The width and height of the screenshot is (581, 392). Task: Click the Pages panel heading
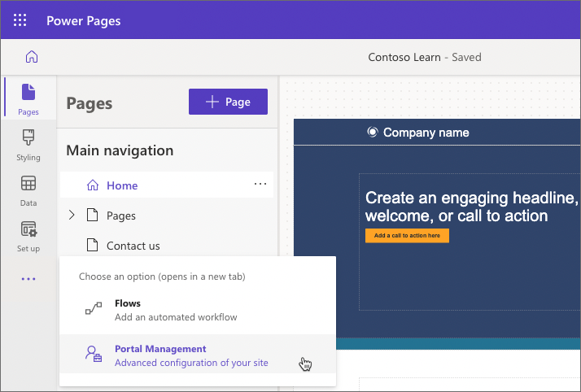(x=90, y=103)
